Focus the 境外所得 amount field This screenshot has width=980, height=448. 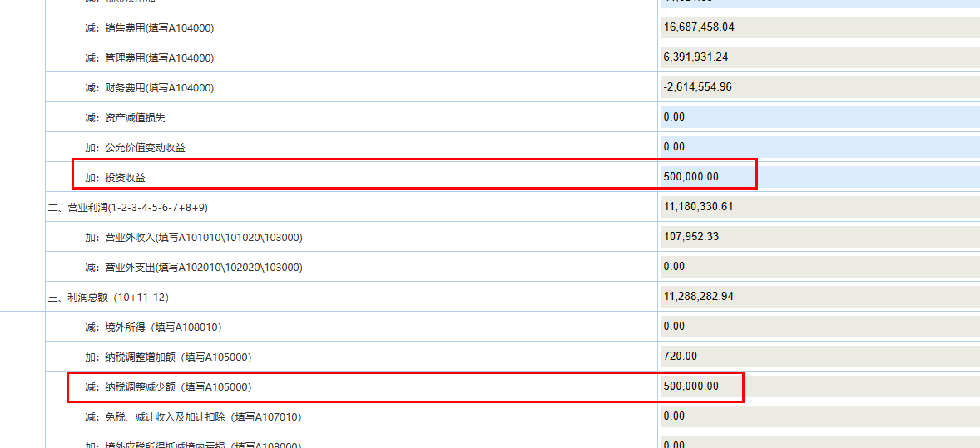click(x=819, y=327)
